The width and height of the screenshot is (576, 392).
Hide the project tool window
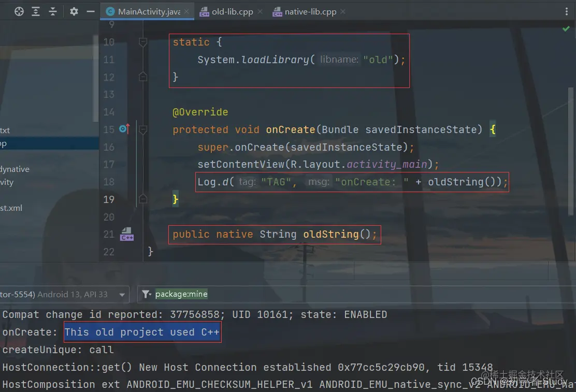(90, 11)
